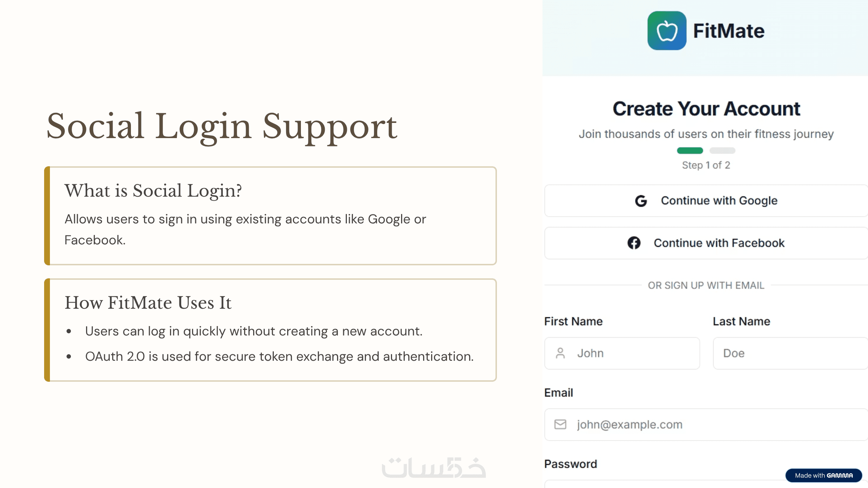Click the Step 1 of 2 text
868x488 pixels.
click(x=706, y=165)
